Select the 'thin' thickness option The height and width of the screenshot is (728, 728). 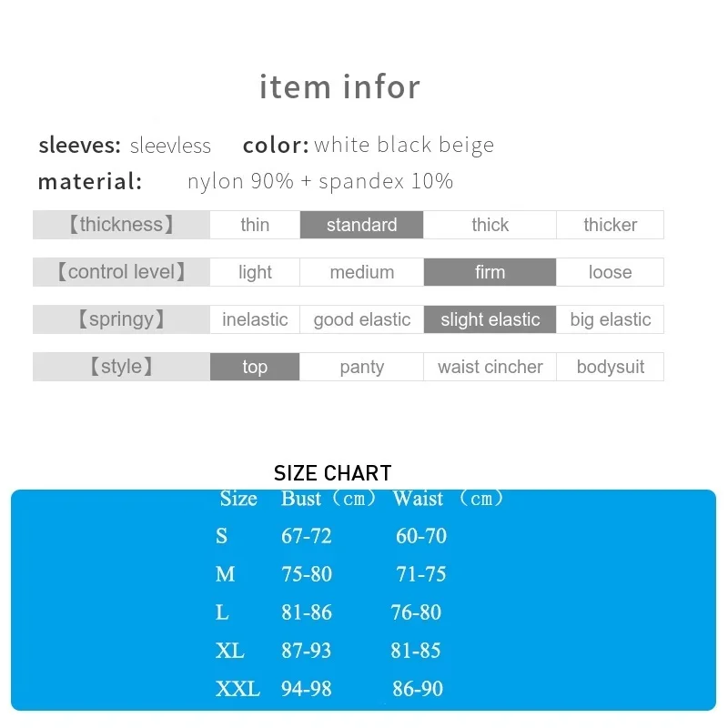coord(255,225)
